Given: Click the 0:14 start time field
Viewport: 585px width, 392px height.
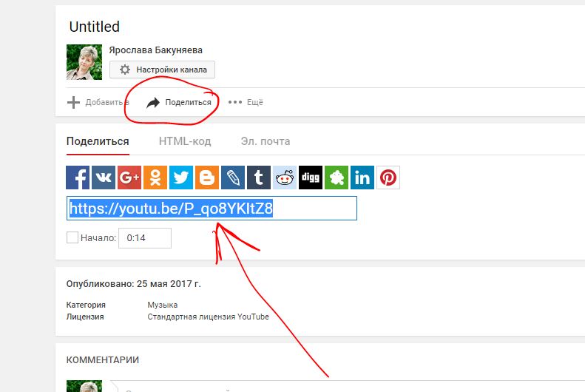Looking at the screenshot, I should 145,238.
